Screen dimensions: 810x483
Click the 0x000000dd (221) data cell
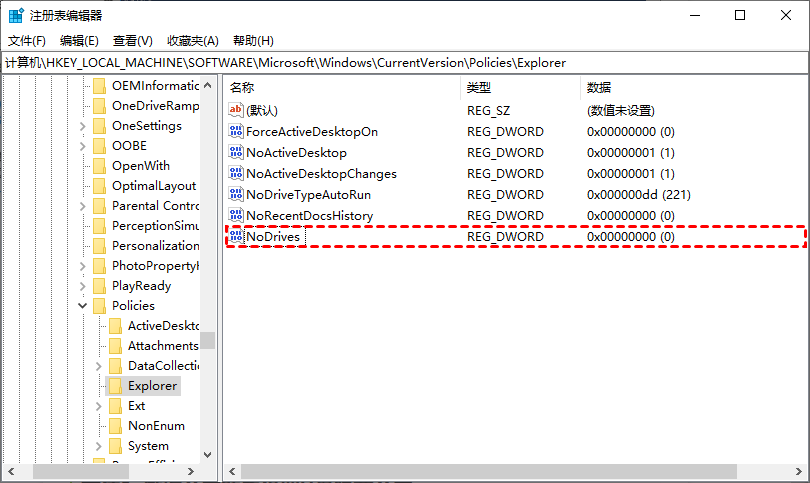click(x=638, y=195)
